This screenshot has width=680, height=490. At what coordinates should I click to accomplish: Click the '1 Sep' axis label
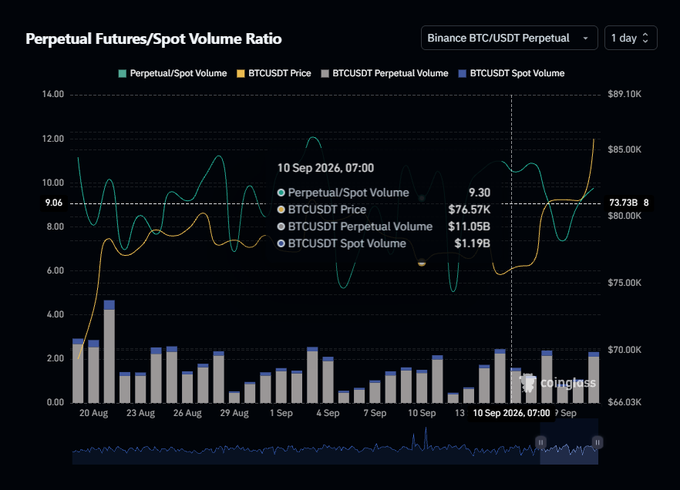[x=281, y=413]
